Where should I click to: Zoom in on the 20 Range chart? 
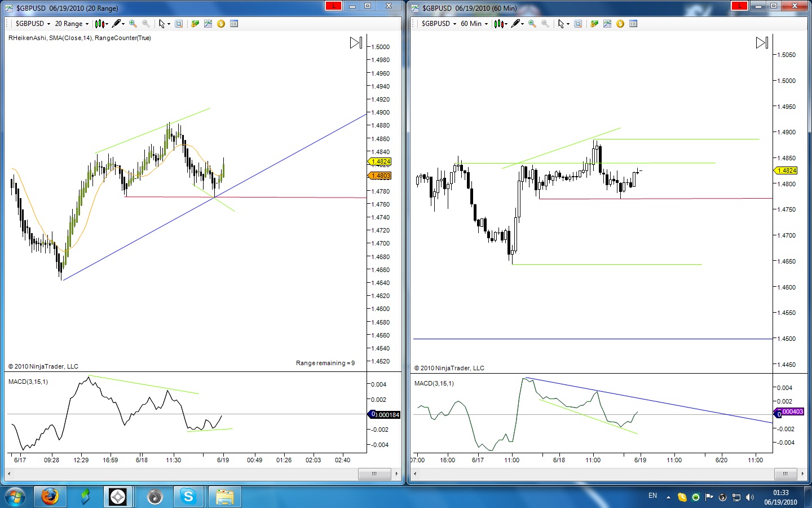point(133,24)
